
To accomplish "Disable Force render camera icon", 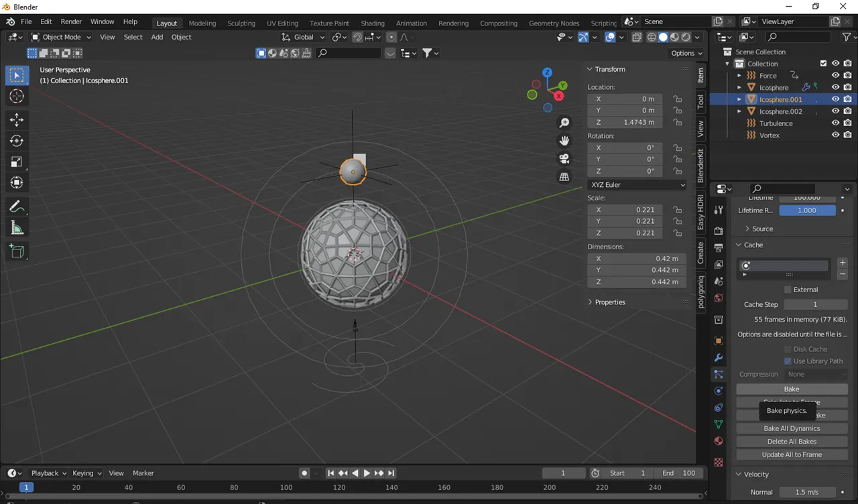I will [x=848, y=76].
